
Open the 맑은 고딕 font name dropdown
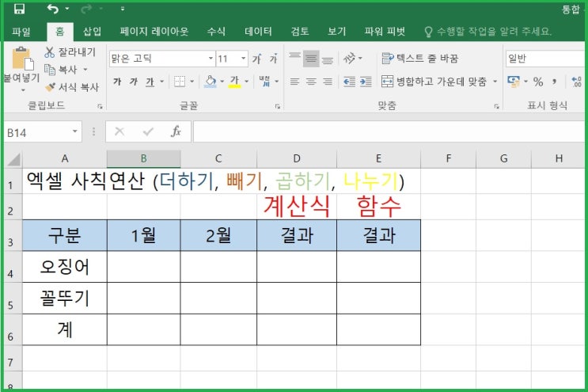(x=211, y=59)
